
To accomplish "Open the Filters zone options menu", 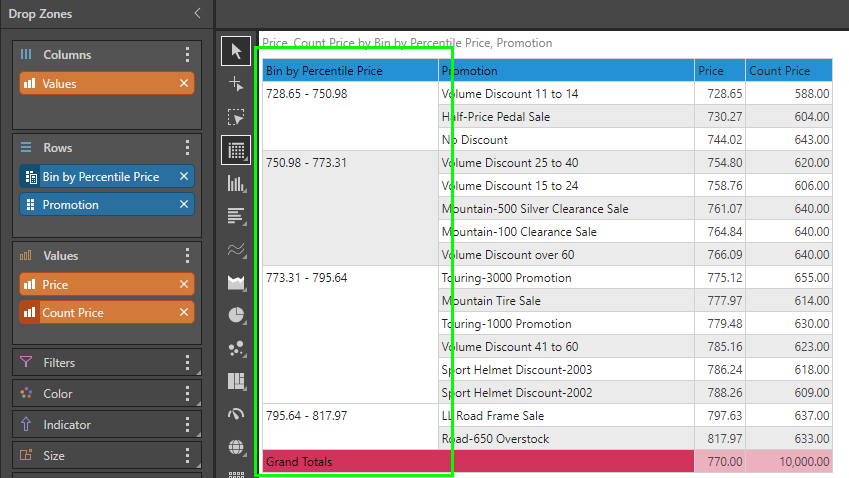I will 187,363.
